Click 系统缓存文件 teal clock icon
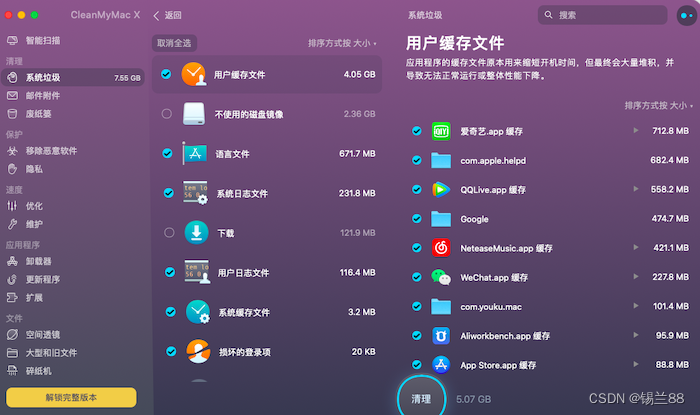Image resolution: width=700 pixels, height=415 pixels. (x=198, y=311)
